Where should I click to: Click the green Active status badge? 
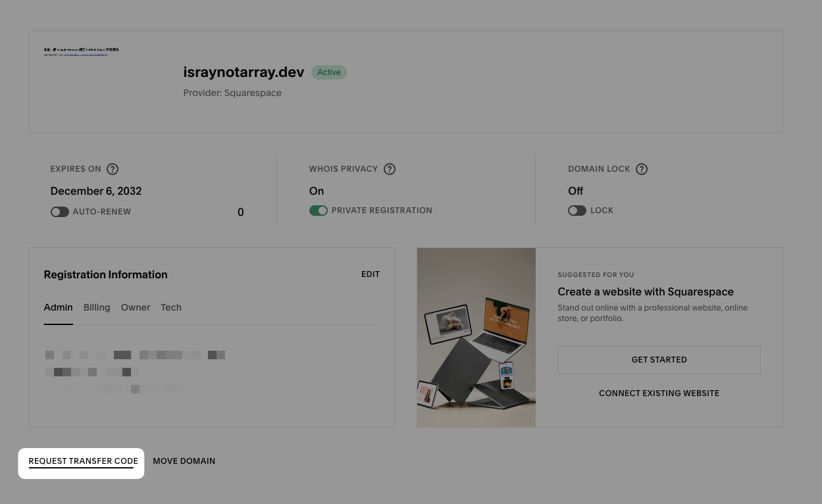click(x=329, y=72)
